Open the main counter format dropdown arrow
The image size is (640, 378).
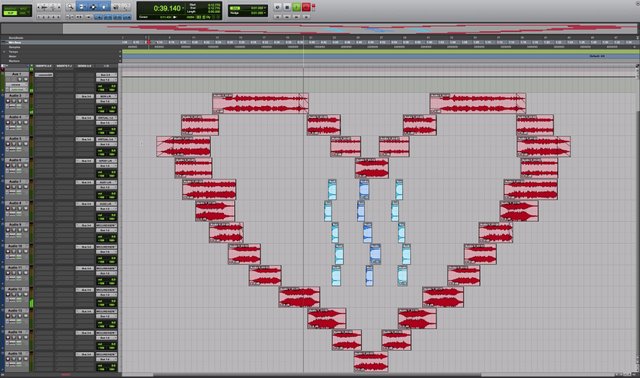tap(183, 8)
